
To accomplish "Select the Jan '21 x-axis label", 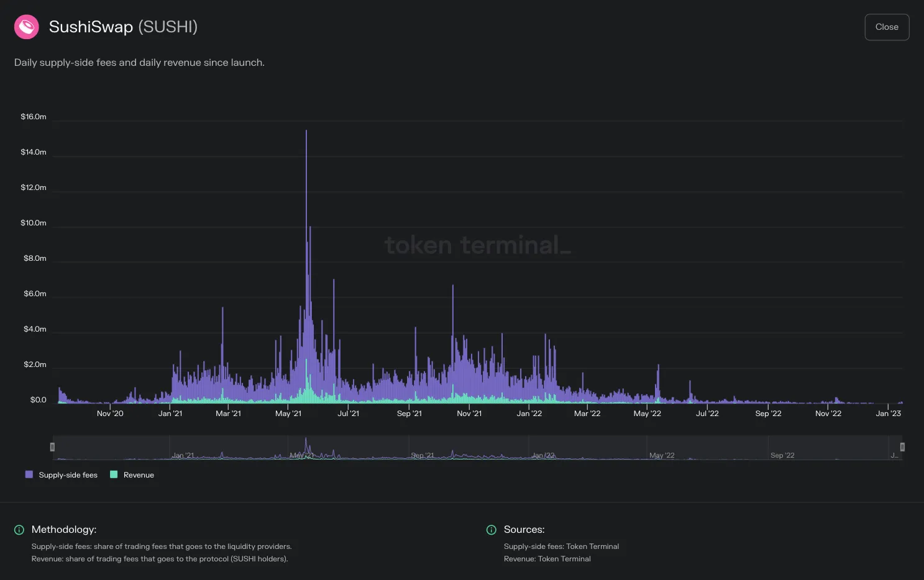I will point(170,414).
